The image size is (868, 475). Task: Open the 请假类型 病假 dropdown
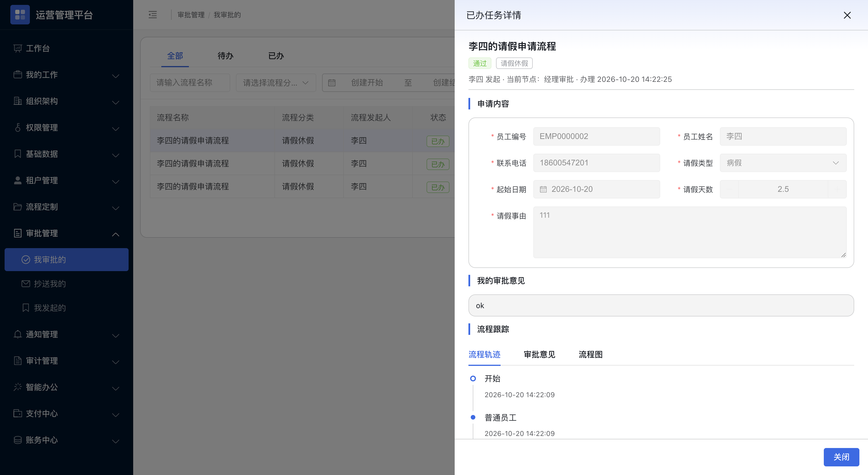coord(783,163)
